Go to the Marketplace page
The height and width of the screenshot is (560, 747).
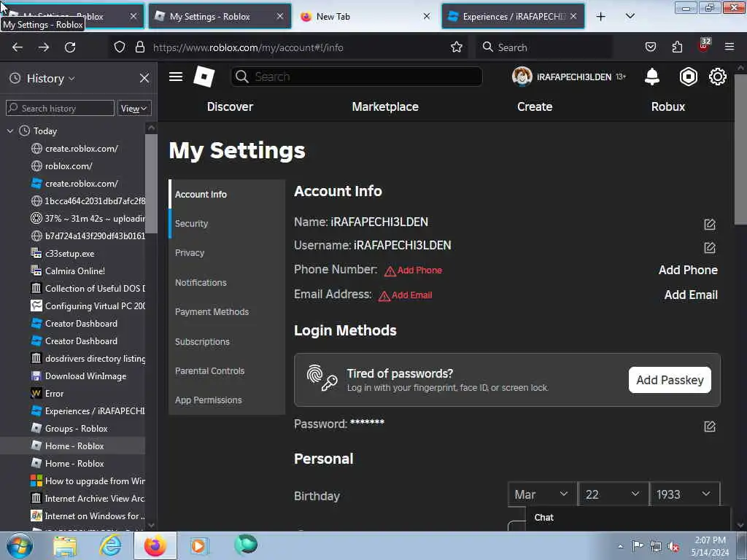coord(385,106)
